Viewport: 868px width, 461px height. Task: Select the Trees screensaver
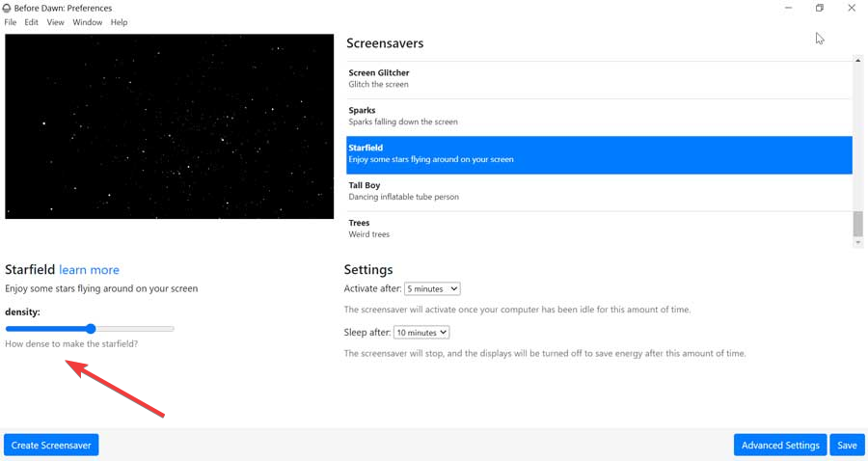pos(599,229)
